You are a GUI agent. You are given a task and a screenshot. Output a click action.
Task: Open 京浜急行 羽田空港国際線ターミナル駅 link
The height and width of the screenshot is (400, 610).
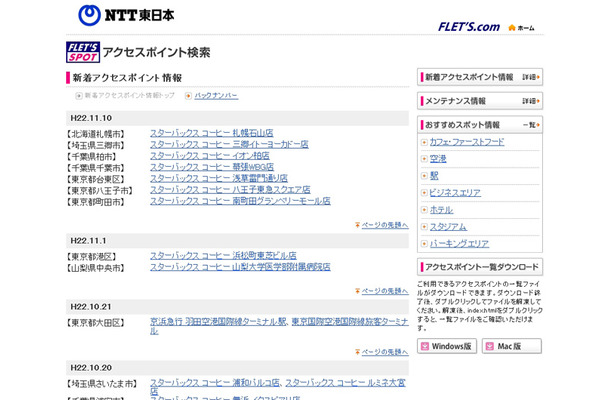218,322
